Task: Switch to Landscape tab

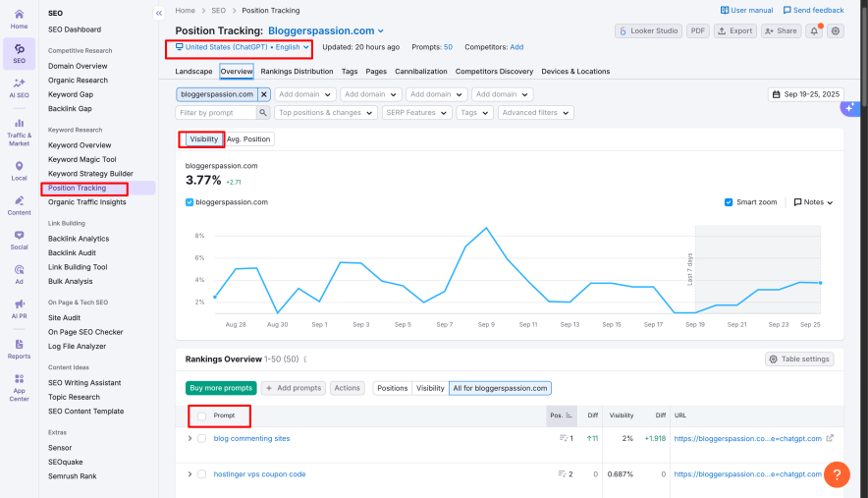Action: (x=193, y=72)
